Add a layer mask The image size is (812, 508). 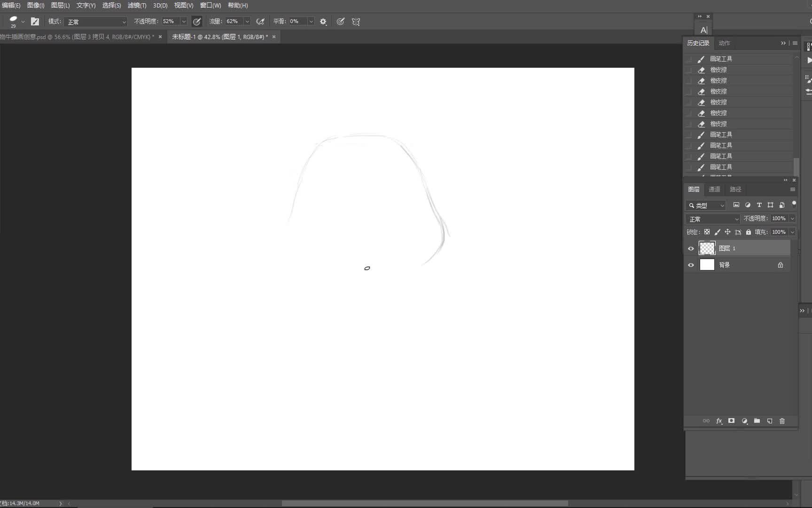pos(731,421)
